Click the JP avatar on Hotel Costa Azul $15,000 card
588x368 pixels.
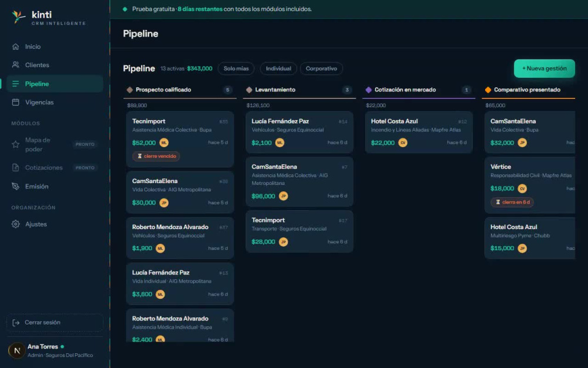(522, 248)
